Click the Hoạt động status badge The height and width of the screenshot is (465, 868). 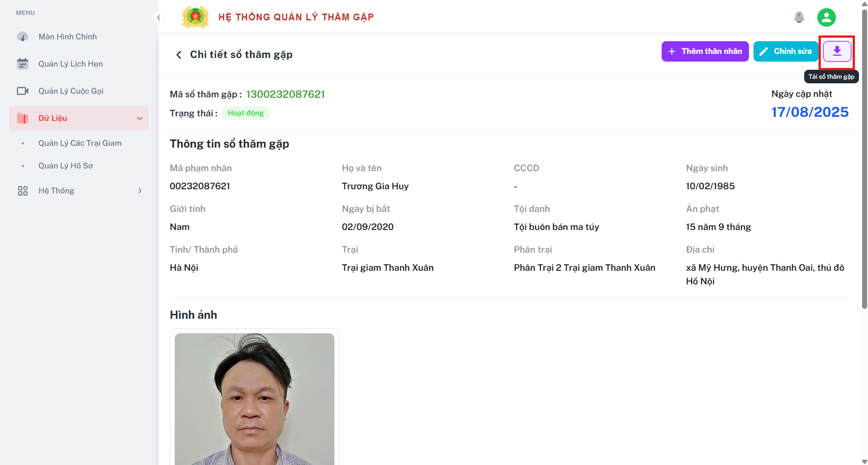[x=246, y=113]
